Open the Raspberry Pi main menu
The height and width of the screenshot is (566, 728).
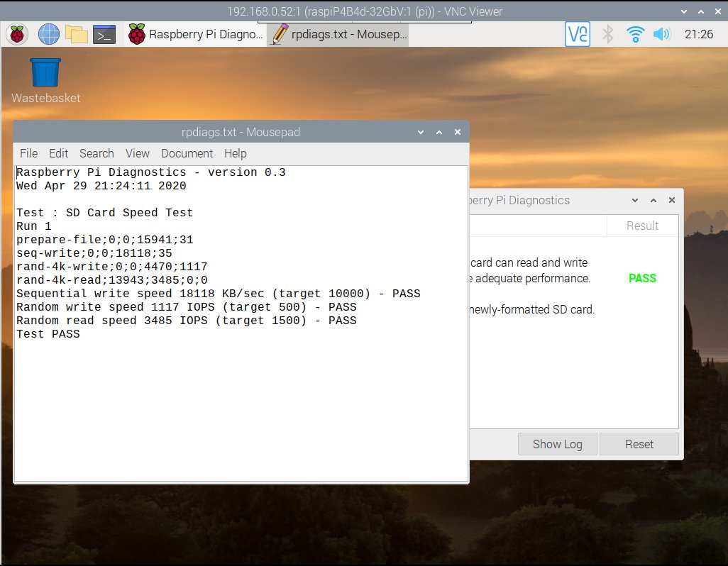click(x=17, y=34)
